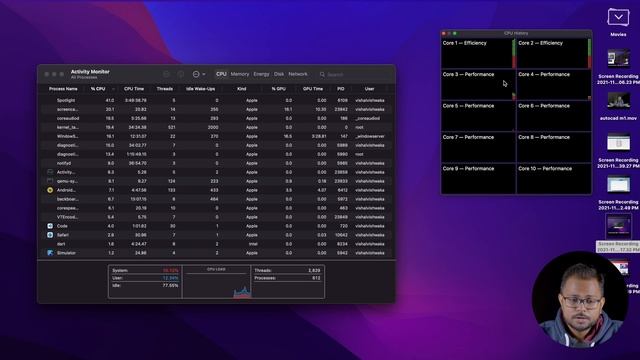Select the Simulator app row icon
The image size is (640, 360).
point(50,253)
